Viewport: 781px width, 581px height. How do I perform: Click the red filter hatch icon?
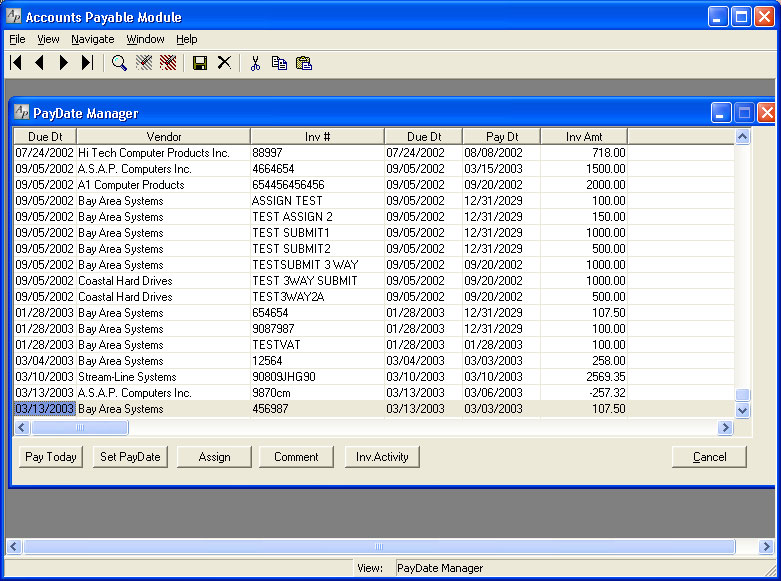[168, 63]
